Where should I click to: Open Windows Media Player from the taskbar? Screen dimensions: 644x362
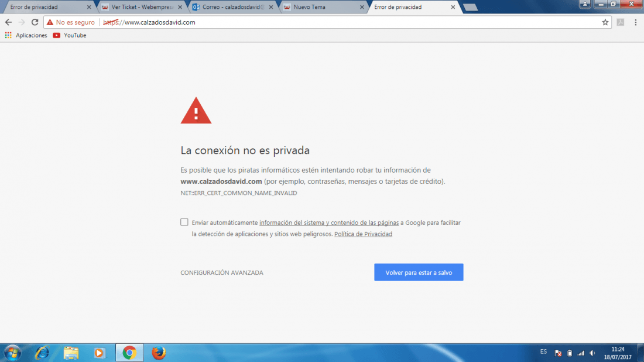(x=100, y=353)
